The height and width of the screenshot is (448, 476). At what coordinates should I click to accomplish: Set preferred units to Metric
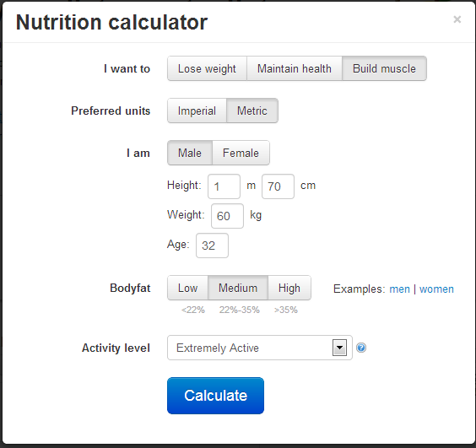point(252,111)
